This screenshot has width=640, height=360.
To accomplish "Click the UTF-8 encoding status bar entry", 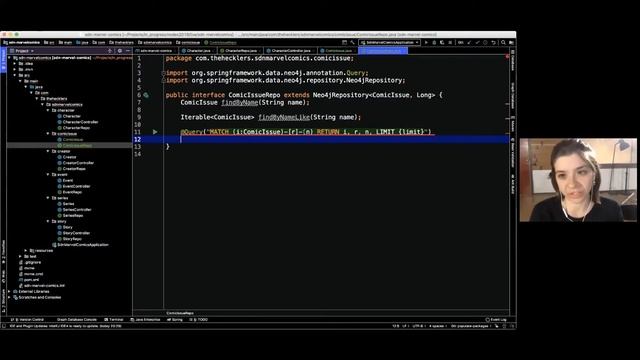I will click(x=419, y=326).
